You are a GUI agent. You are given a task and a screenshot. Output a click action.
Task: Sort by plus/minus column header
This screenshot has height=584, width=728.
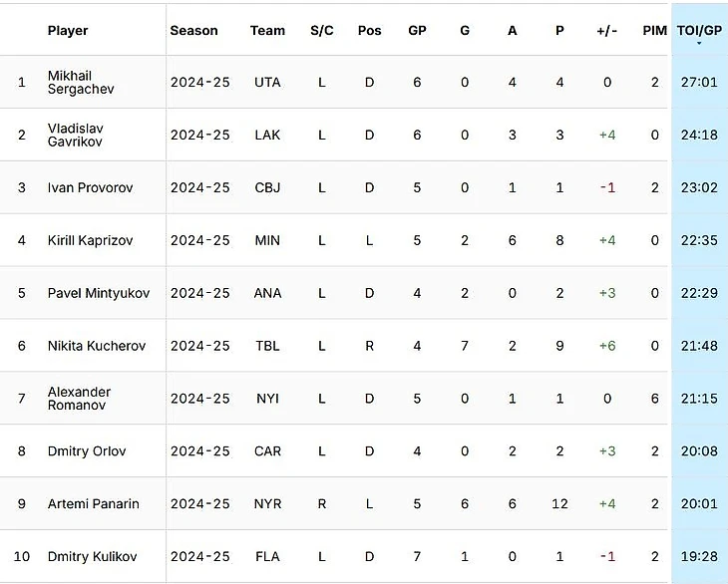click(x=607, y=31)
